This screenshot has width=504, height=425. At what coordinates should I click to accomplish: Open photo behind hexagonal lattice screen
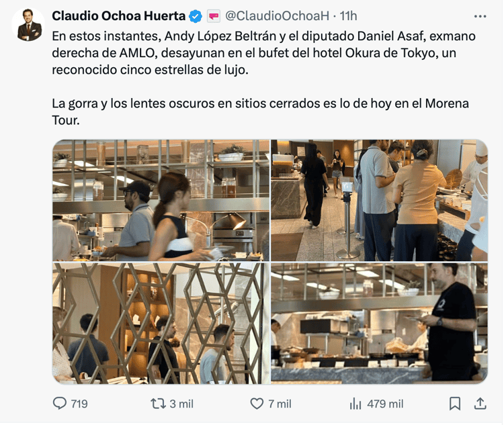161,323
